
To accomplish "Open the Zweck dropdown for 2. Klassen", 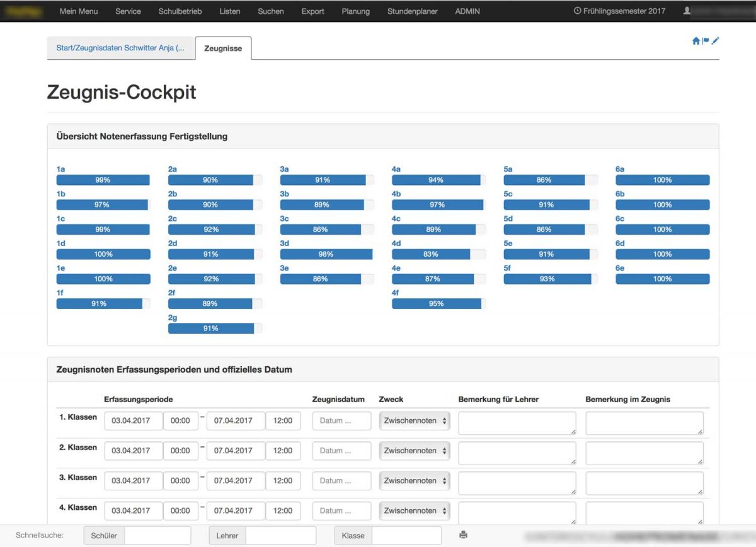I will [x=415, y=451].
